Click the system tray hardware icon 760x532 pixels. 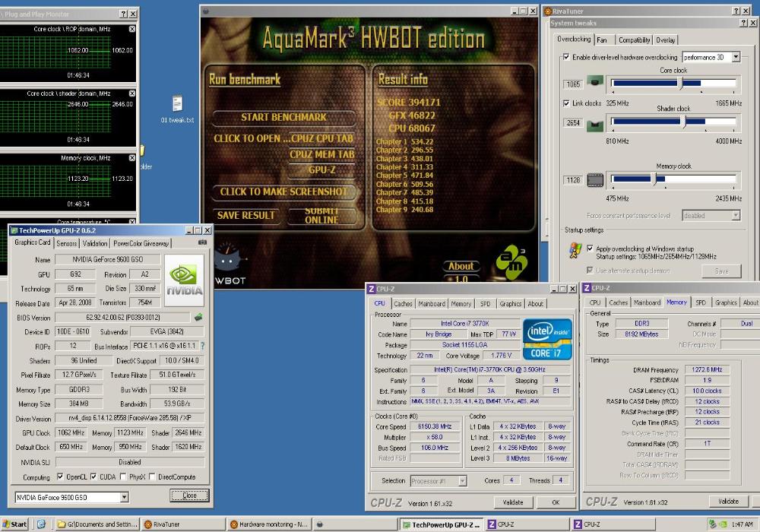[x=712, y=524]
